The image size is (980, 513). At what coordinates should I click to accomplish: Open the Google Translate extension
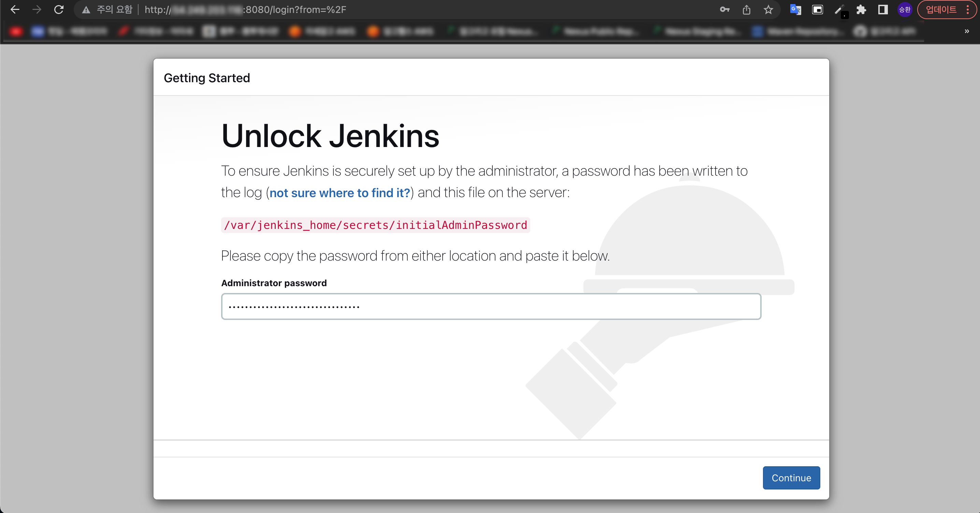[795, 10]
